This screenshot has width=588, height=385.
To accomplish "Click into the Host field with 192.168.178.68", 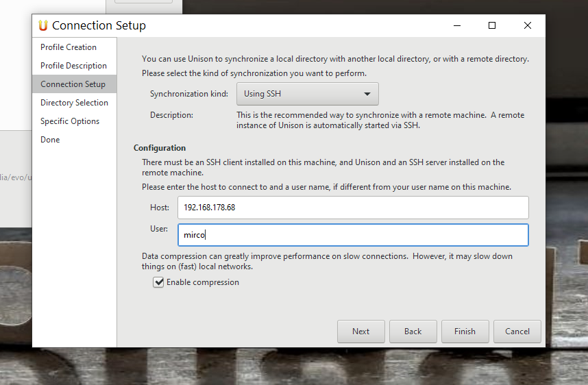I will click(x=352, y=207).
